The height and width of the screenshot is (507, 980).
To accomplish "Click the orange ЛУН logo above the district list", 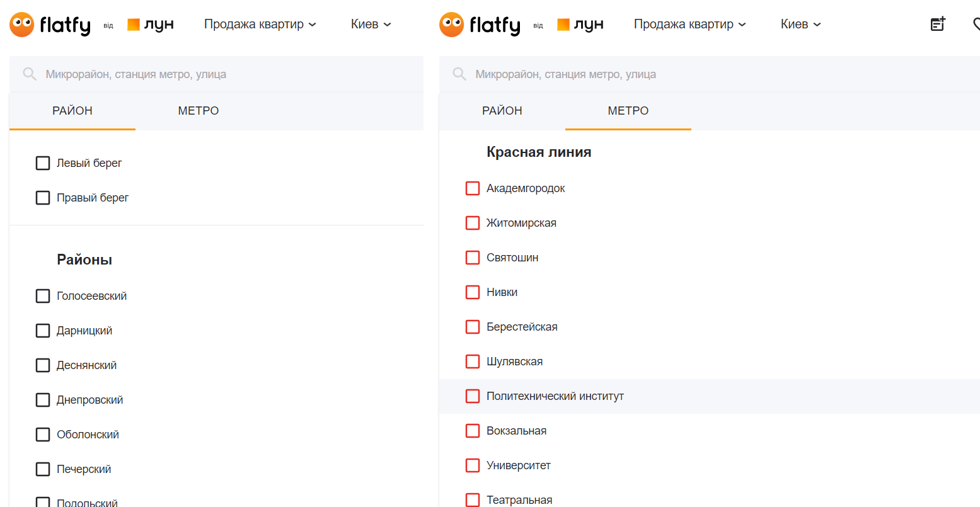I will click(x=151, y=25).
